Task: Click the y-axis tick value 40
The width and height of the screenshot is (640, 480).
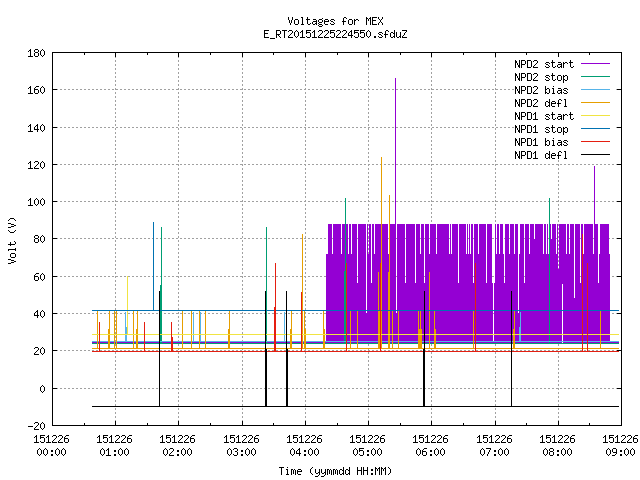Action: [x=39, y=314]
